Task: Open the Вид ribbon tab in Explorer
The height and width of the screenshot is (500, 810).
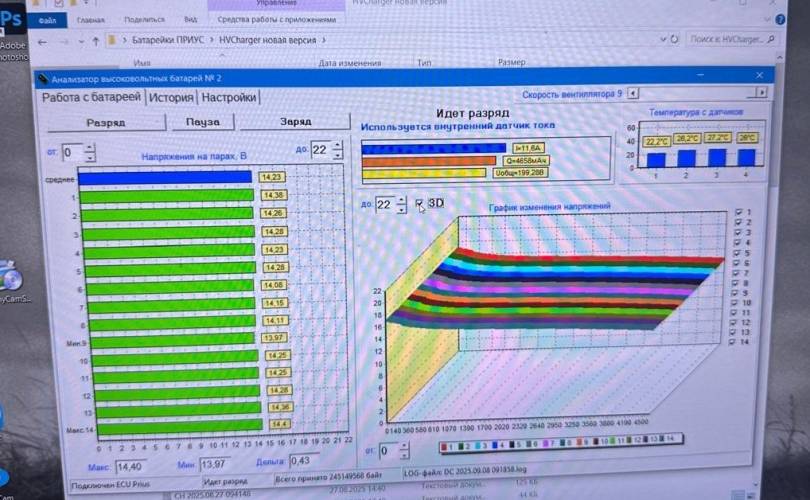Action: (x=191, y=20)
